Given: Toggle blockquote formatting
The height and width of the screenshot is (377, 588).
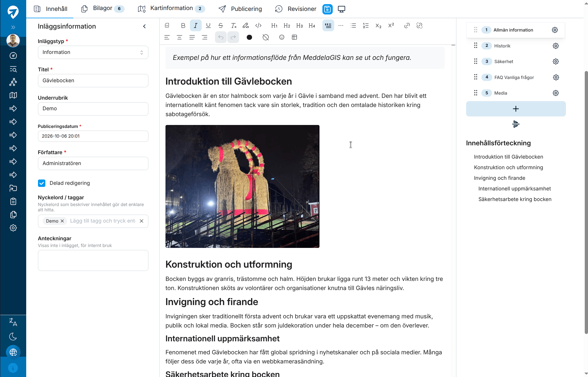Looking at the screenshot, I should coord(328,26).
